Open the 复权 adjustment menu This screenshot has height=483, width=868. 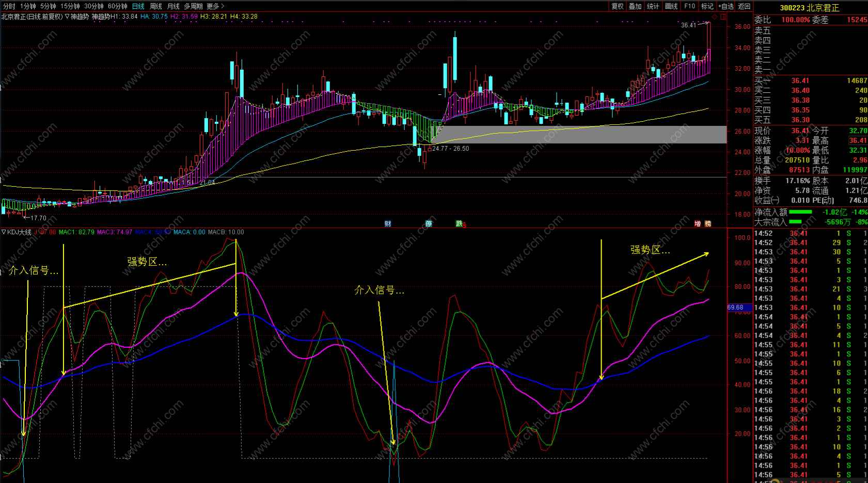pos(618,6)
